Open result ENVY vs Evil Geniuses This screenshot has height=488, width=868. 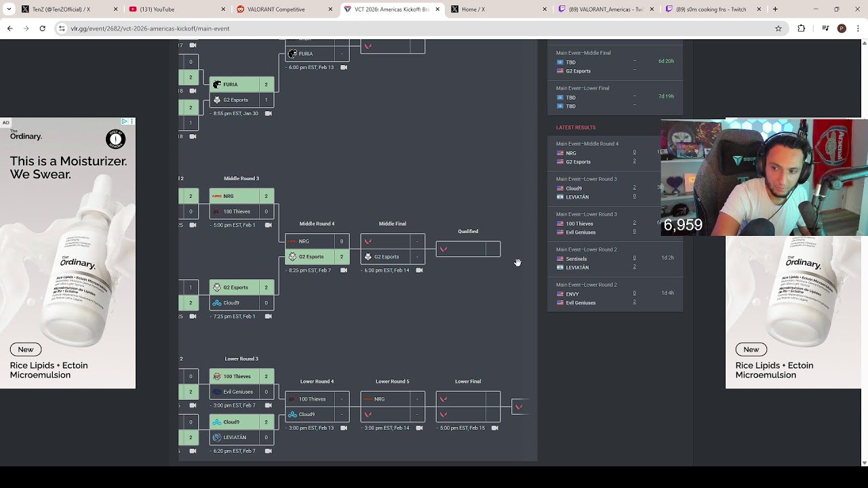[615, 294]
